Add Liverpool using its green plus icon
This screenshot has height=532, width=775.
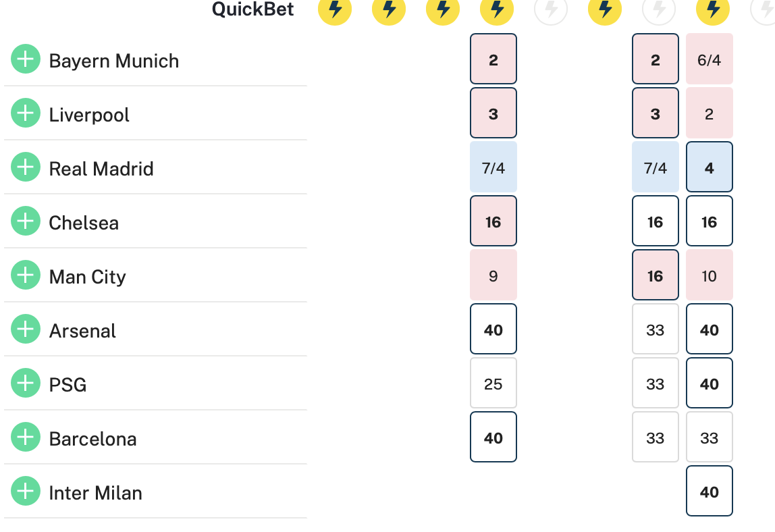26,113
